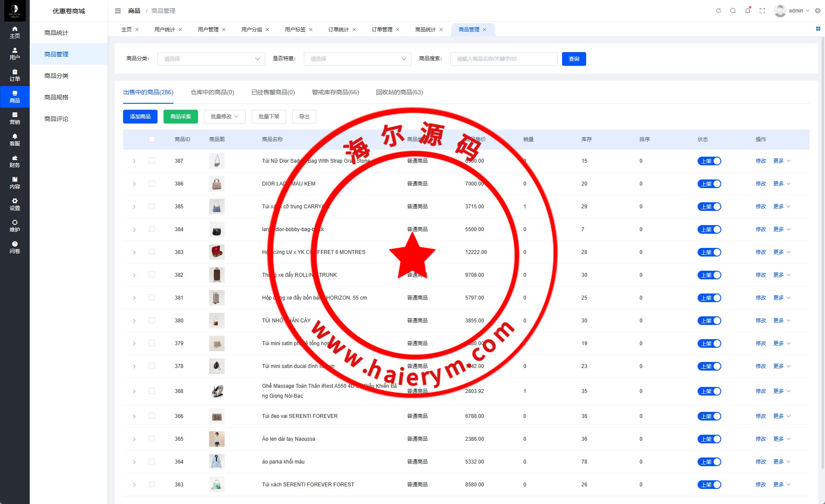This screenshot has height=504, width=825.
Task: Click the 添加商品 button
Action: click(140, 117)
